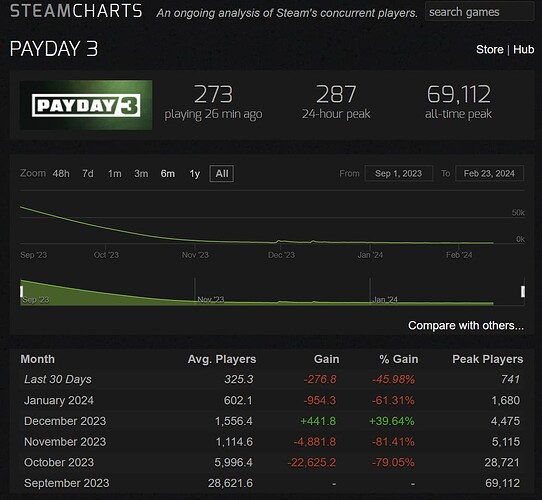
Task: Click the Peak Players column header
Action: 487,359
